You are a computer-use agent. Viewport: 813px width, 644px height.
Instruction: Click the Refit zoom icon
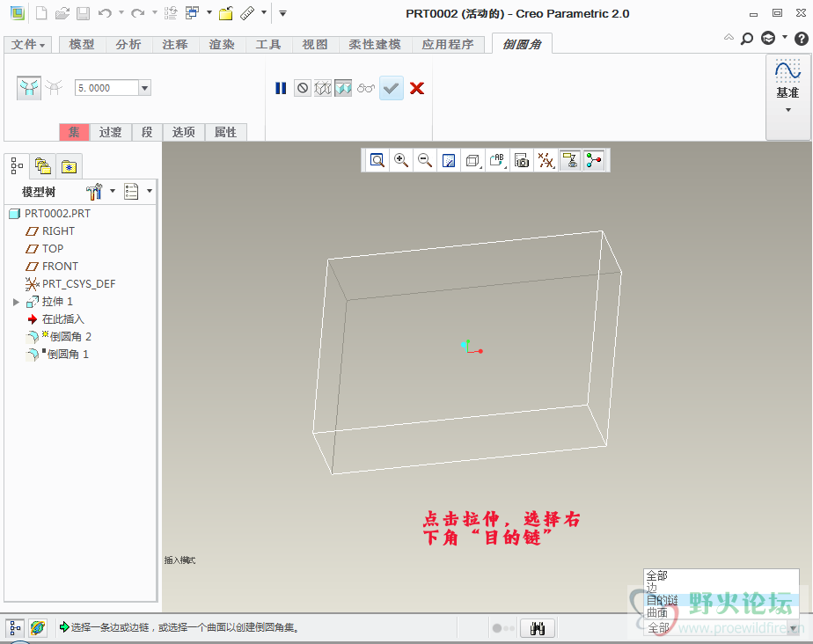[377, 160]
